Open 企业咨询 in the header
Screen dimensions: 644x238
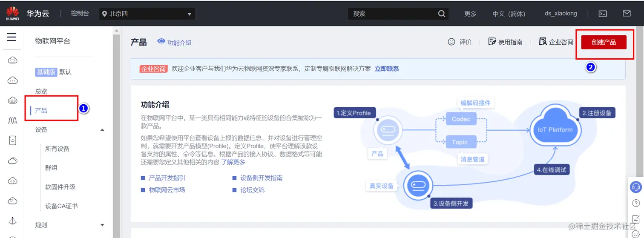tap(556, 42)
